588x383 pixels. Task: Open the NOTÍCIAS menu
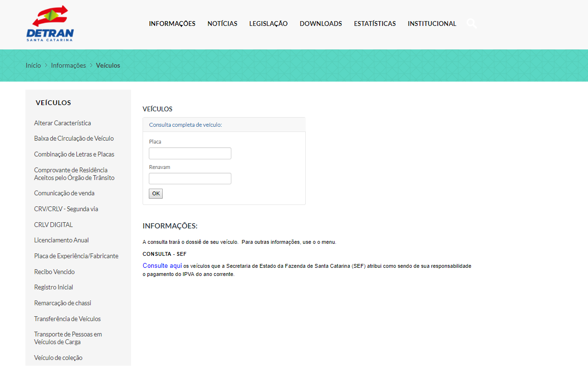pos(222,23)
